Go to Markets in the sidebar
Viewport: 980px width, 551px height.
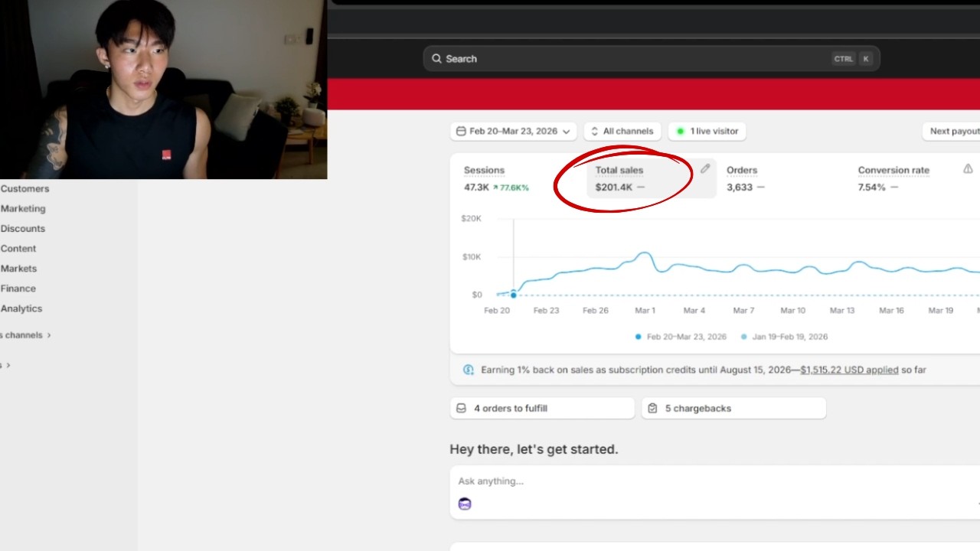click(x=18, y=268)
